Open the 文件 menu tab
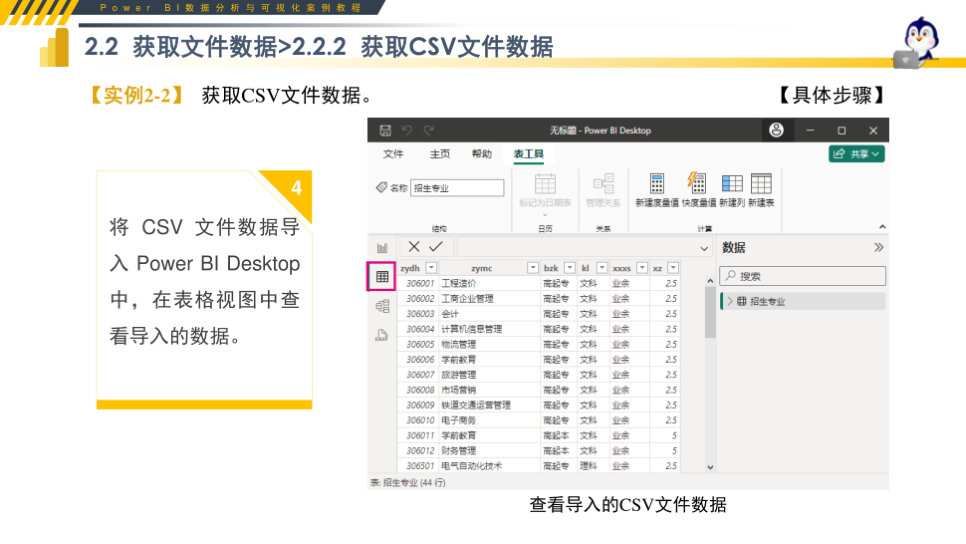The width and height of the screenshot is (966, 544). coord(393,154)
